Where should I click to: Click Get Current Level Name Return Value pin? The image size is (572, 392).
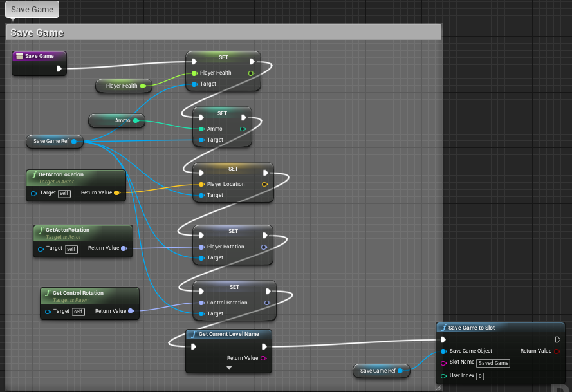[263, 358]
